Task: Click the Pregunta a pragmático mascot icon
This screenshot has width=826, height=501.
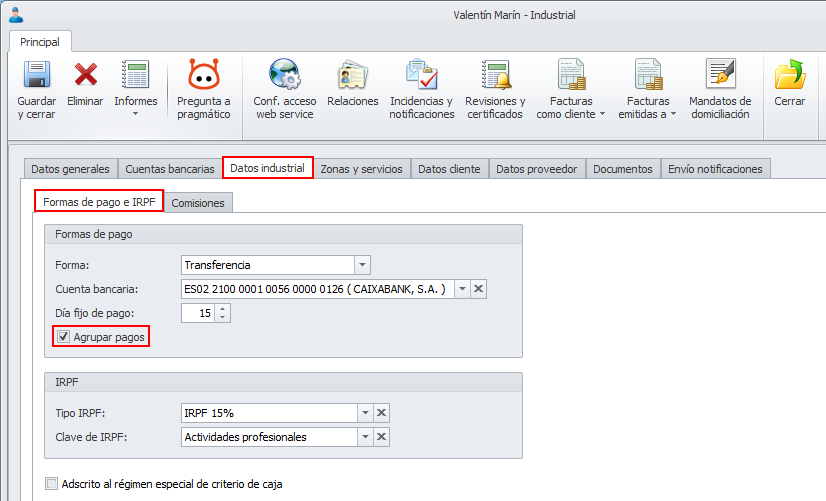Action: (203, 74)
